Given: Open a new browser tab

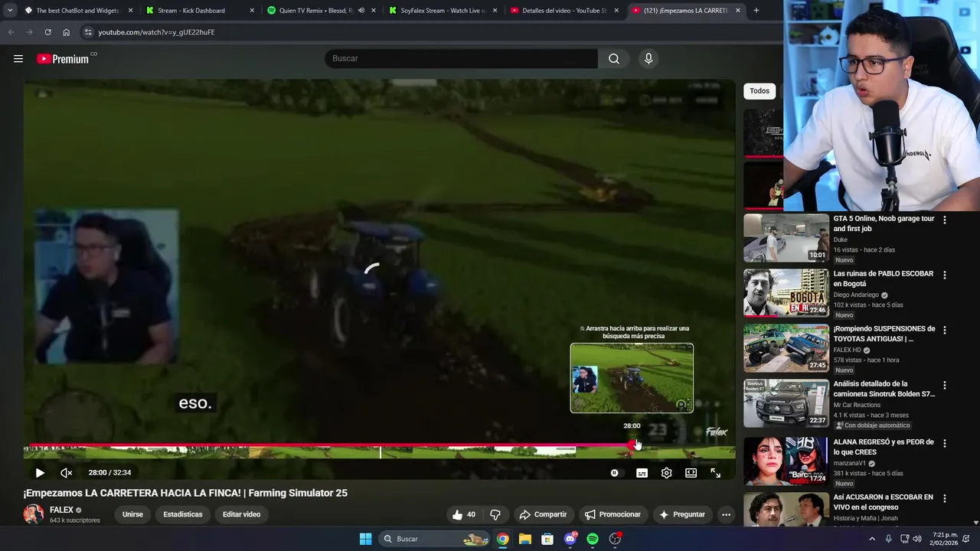Looking at the screenshot, I should (756, 11).
